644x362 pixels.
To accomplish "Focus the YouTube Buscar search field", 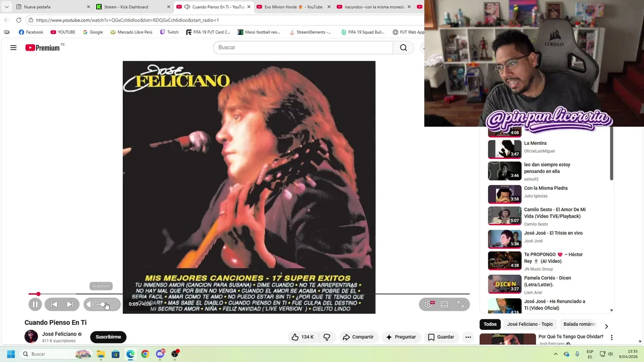I will (303, 47).
